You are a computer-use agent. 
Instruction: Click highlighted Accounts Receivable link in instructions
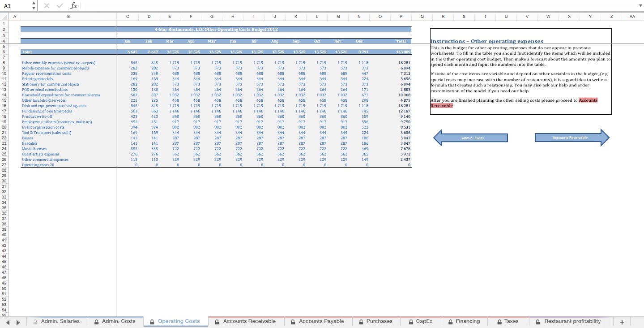click(588, 100)
